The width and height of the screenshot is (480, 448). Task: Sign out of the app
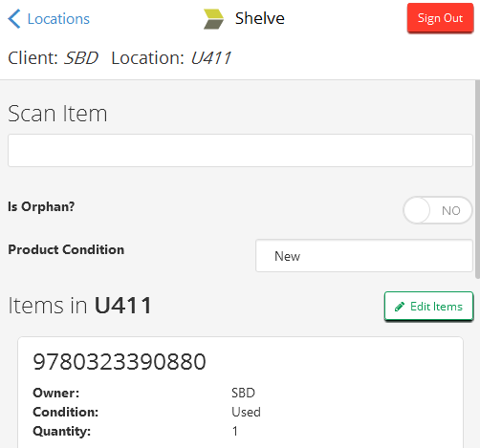(x=440, y=18)
